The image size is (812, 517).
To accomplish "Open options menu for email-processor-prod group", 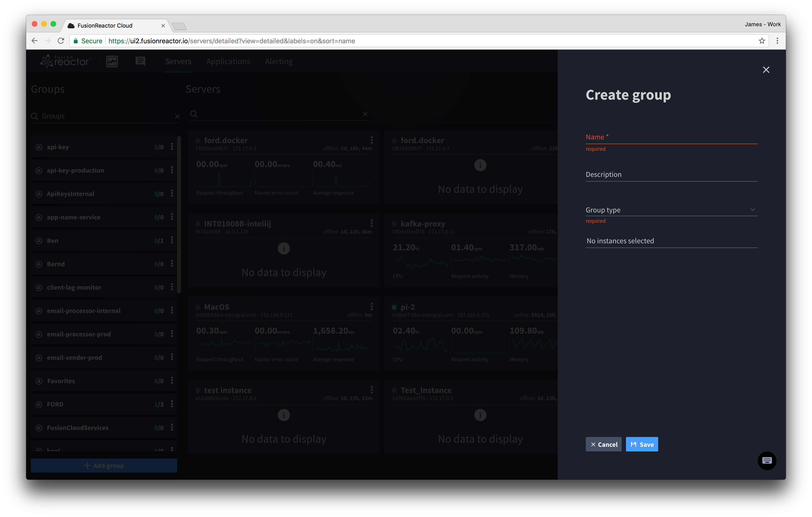I will [x=172, y=334].
